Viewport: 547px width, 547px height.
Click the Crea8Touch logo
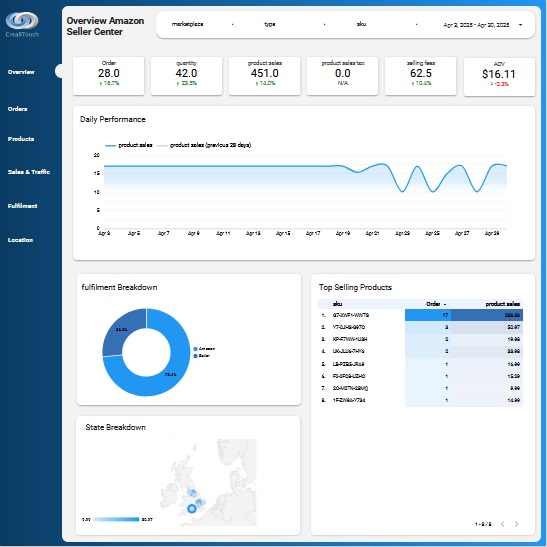click(x=22, y=24)
